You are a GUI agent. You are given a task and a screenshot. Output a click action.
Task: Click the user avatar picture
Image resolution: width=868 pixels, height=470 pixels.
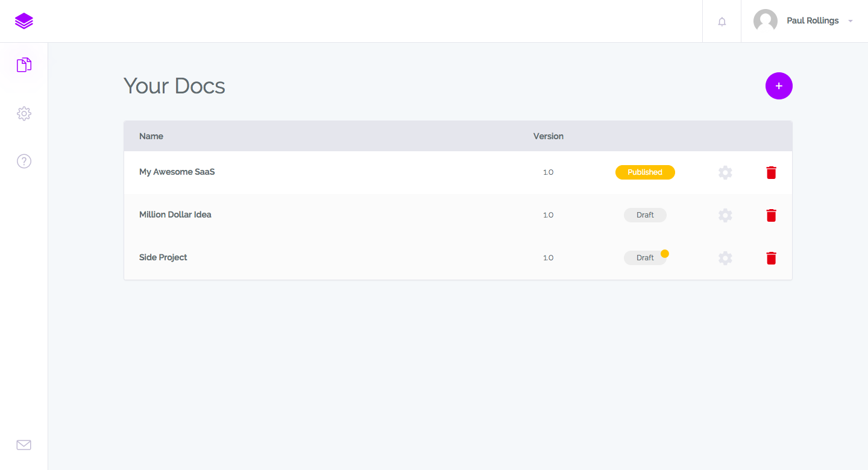(766, 21)
